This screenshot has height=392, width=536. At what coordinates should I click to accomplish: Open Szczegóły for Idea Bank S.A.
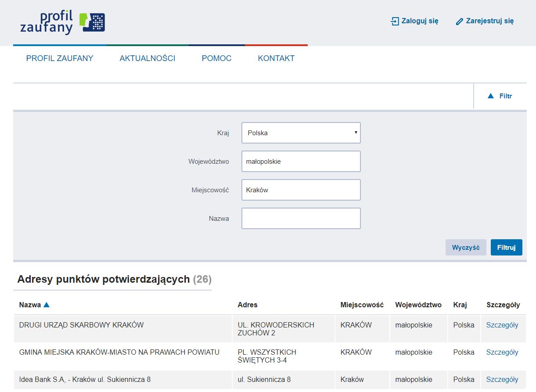pos(503,379)
